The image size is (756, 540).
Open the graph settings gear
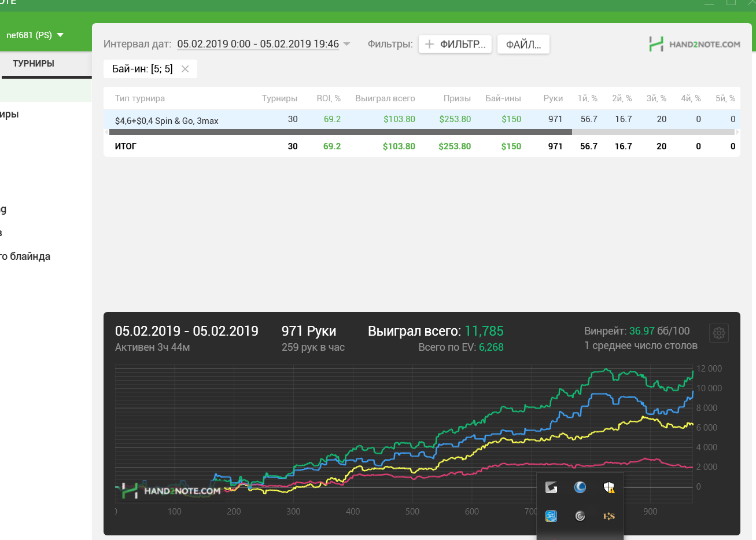point(719,333)
